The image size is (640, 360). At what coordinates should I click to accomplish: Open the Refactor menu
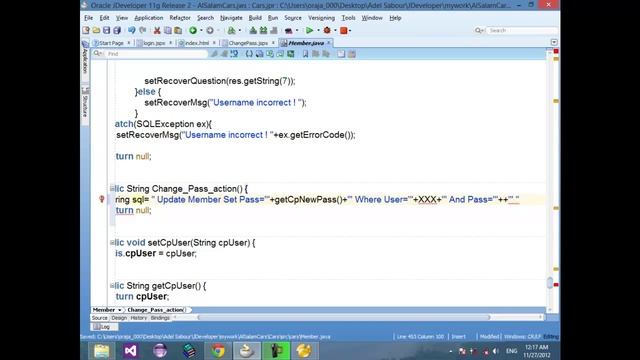(180, 18)
